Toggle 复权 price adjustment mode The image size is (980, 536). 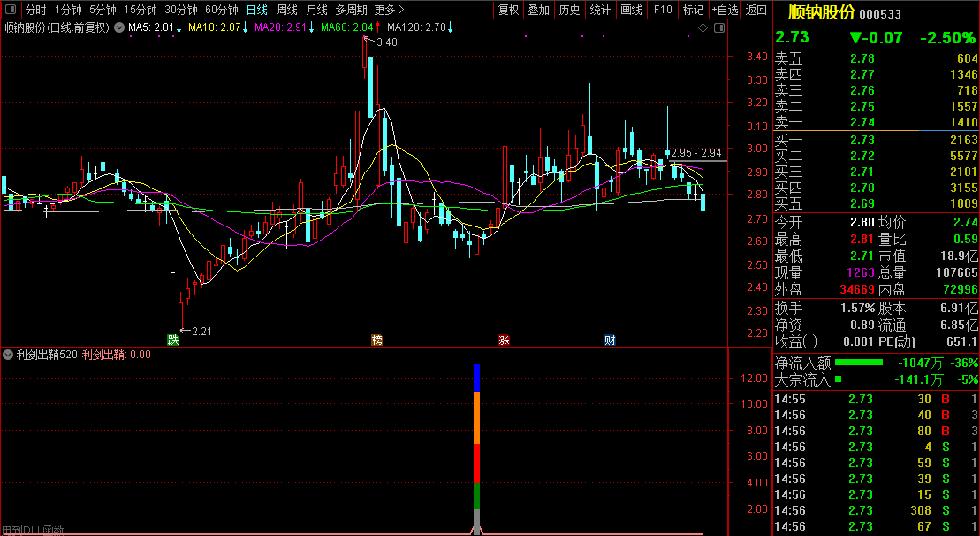pyautogui.click(x=508, y=10)
